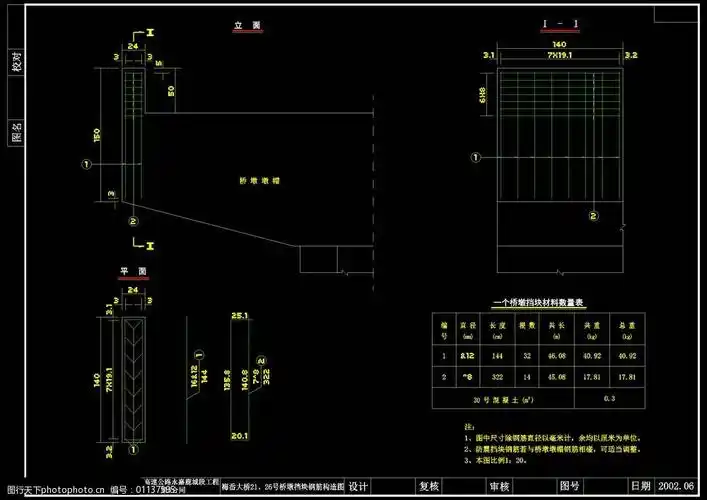Select note 3 本图比例1:20
The image size is (707, 500).
(496, 460)
